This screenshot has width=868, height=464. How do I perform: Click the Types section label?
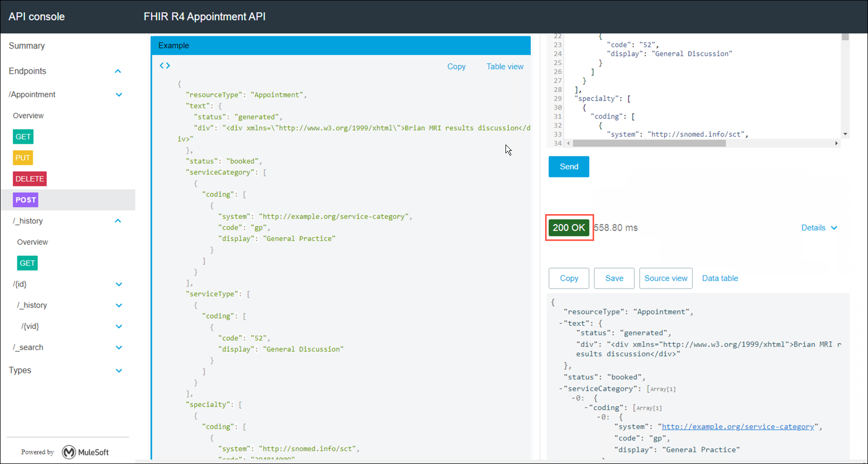coord(20,371)
